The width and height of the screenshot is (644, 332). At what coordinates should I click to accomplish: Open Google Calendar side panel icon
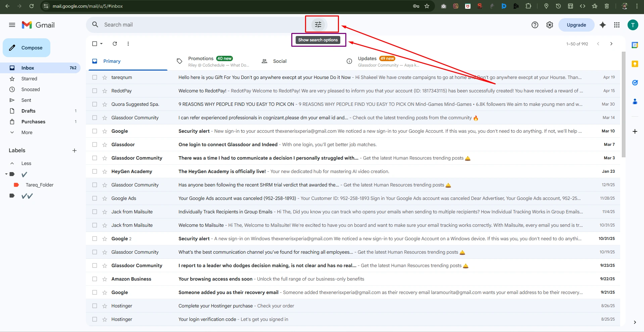tap(635, 45)
